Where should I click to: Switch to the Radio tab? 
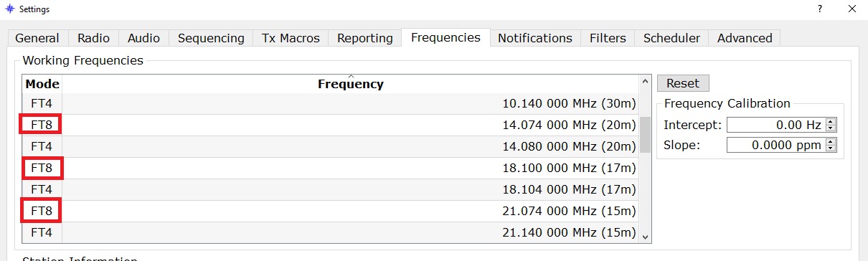94,38
